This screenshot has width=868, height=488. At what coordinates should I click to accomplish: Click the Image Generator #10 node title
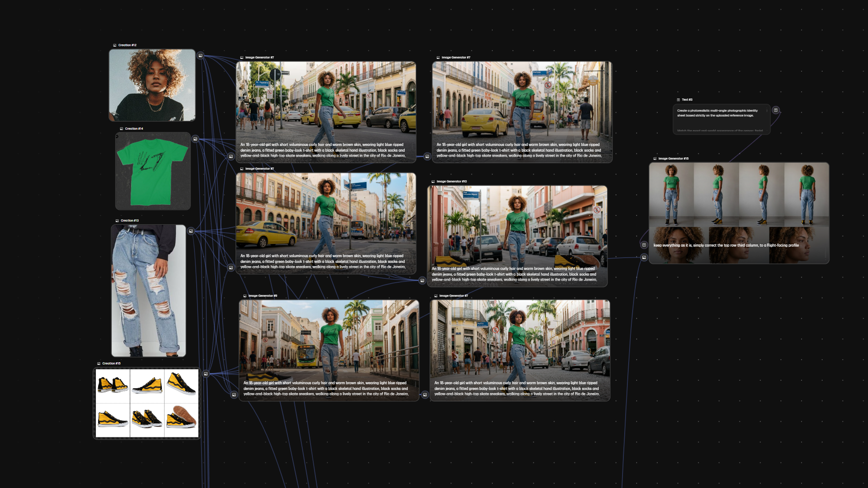click(x=451, y=182)
